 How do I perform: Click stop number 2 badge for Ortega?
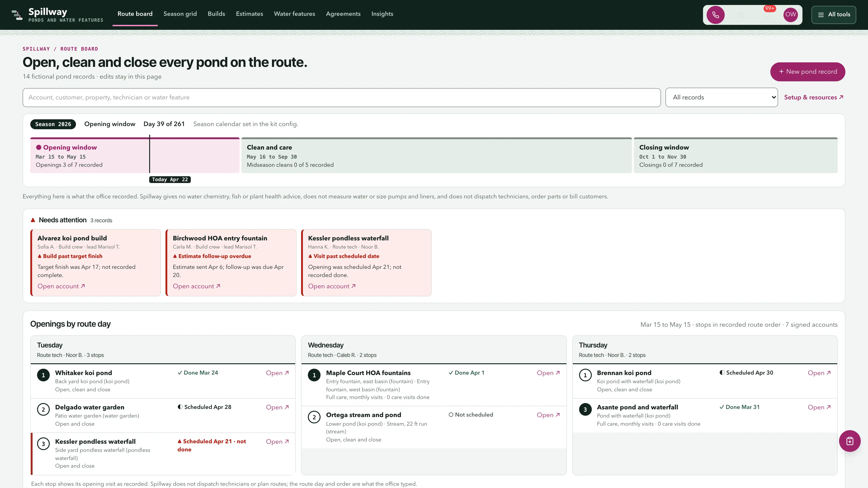pyautogui.click(x=314, y=418)
